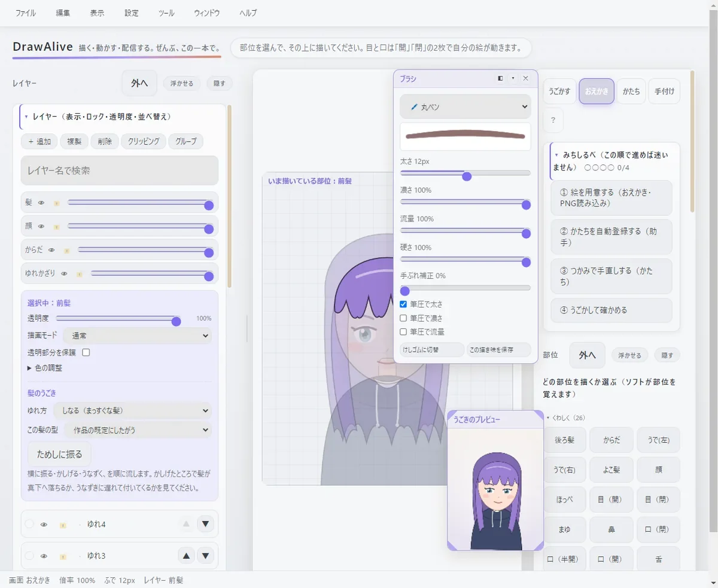The width and height of the screenshot is (718, 588).
Task: Open the ゆれ方 dropdown
Action: [x=132, y=411]
